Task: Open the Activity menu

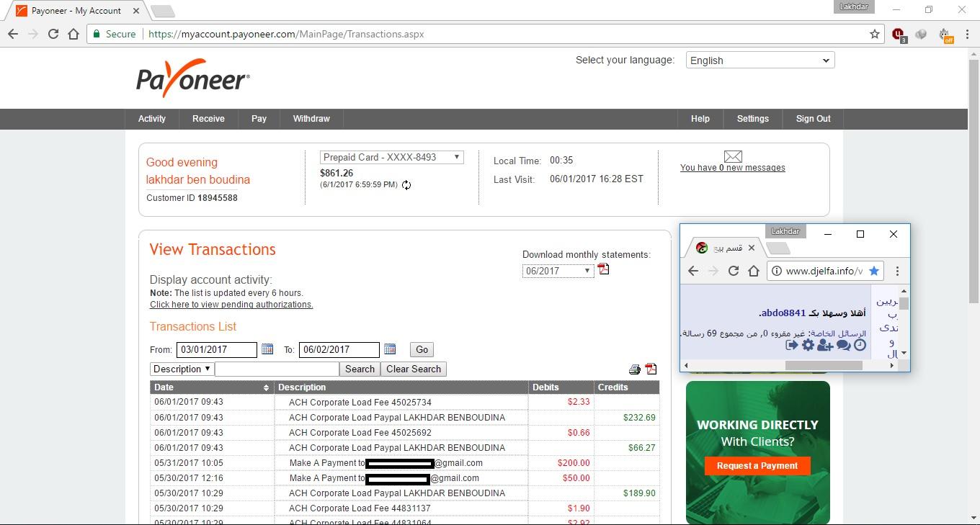Action: (x=152, y=119)
